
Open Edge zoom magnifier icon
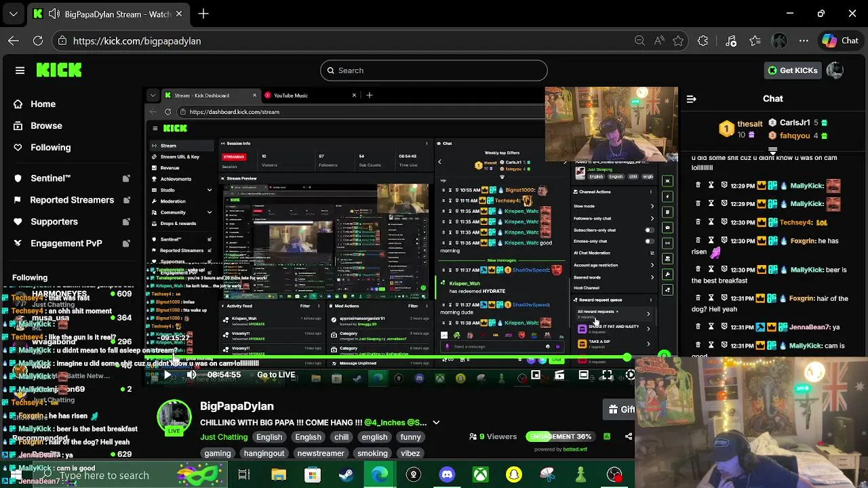click(x=639, y=41)
